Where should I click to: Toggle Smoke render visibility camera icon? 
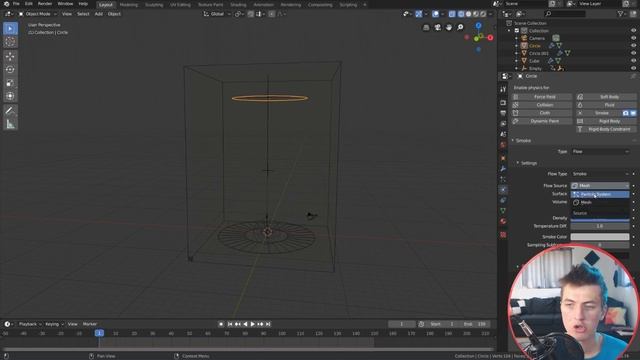(x=625, y=113)
